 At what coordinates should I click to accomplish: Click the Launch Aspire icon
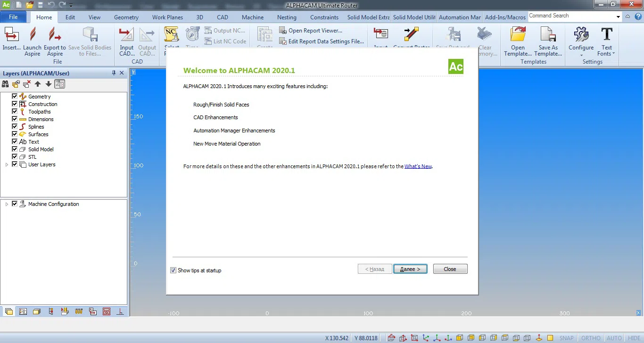(32, 41)
